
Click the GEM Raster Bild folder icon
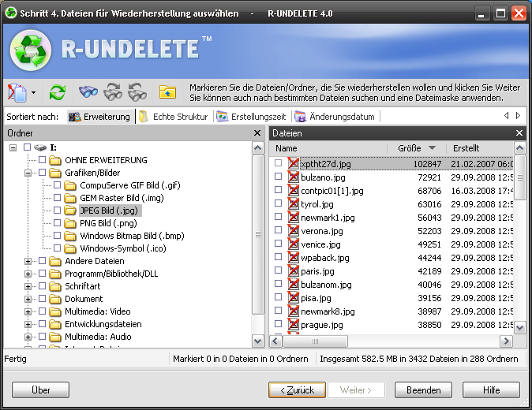click(70, 198)
